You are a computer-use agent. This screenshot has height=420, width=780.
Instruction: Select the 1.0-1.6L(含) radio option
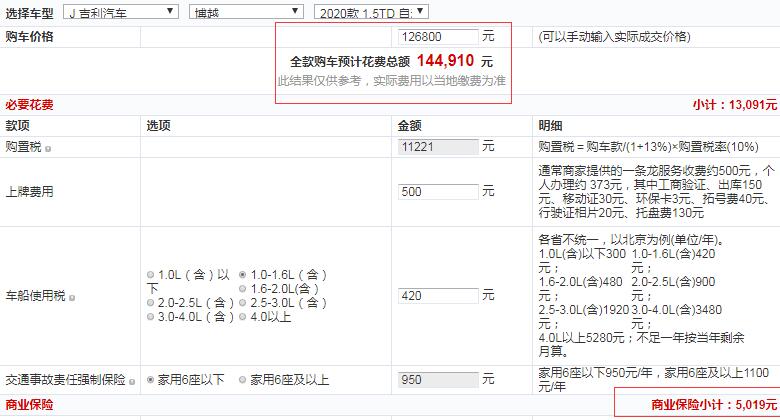point(243,275)
